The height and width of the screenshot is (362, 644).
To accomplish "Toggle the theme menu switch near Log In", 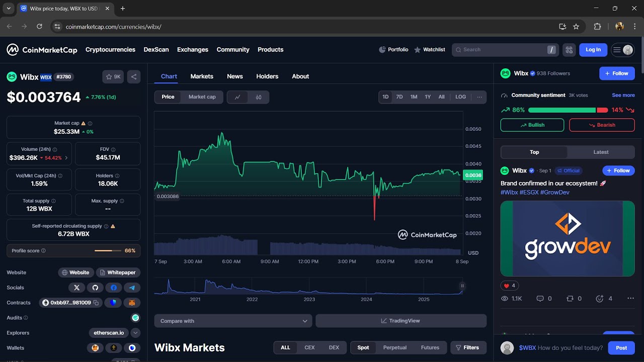I will coord(622,50).
